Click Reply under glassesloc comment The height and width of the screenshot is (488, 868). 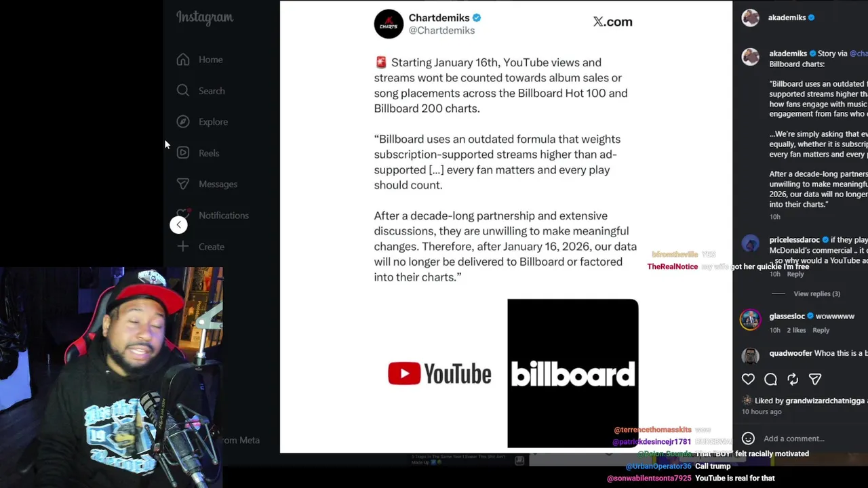pos(821,330)
